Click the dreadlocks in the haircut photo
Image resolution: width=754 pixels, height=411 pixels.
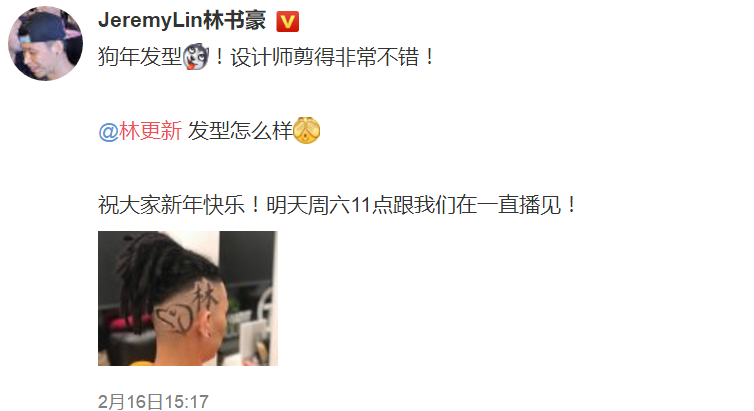tap(149, 274)
